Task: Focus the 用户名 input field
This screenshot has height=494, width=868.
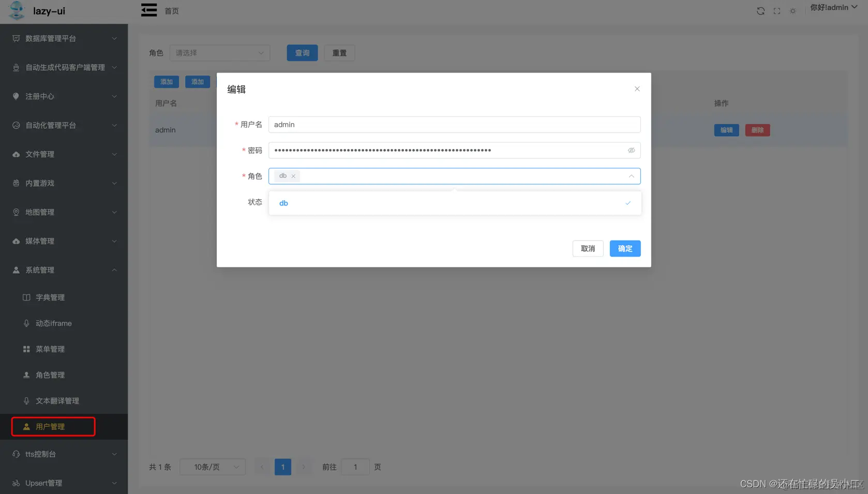Action: pyautogui.click(x=454, y=125)
